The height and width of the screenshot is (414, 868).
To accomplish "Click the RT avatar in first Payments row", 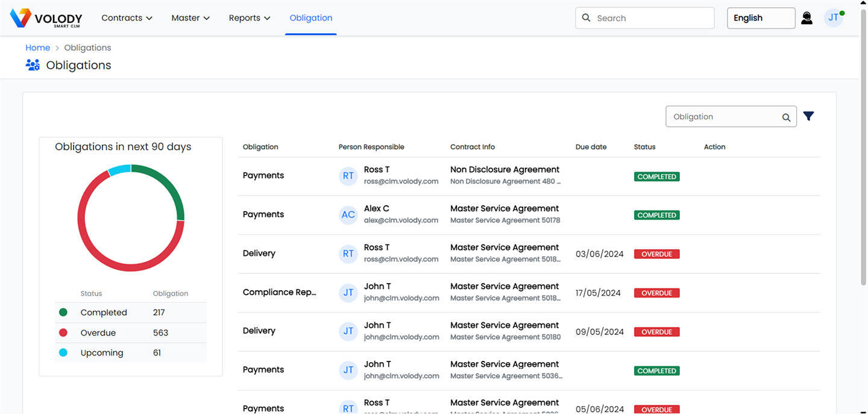I will 348,176.
